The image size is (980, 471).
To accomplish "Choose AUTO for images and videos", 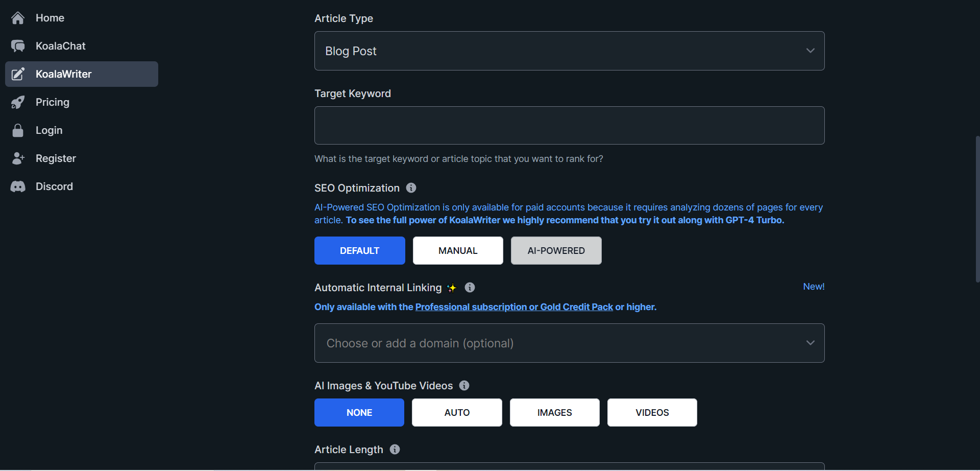I will click(x=457, y=412).
